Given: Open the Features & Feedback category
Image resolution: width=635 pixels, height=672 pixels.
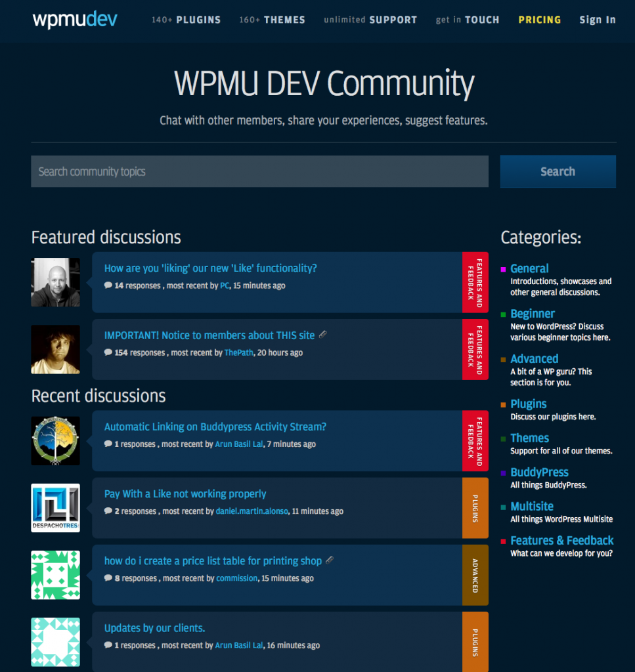Looking at the screenshot, I should point(561,541).
